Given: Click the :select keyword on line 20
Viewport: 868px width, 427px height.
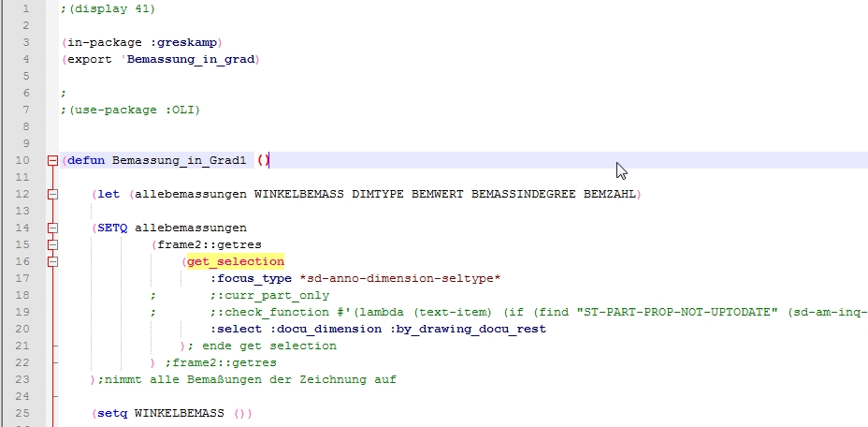Looking at the screenshot, I should 236,330.
